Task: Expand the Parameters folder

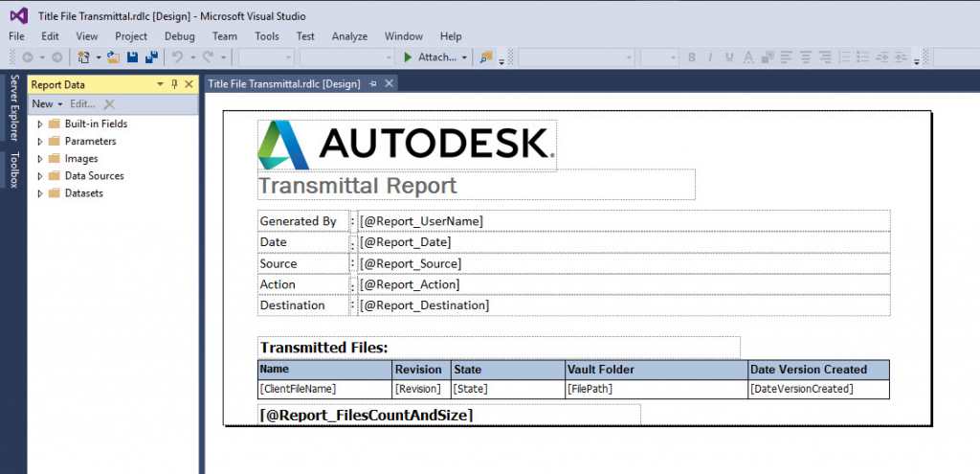Action: pos(40,142)
